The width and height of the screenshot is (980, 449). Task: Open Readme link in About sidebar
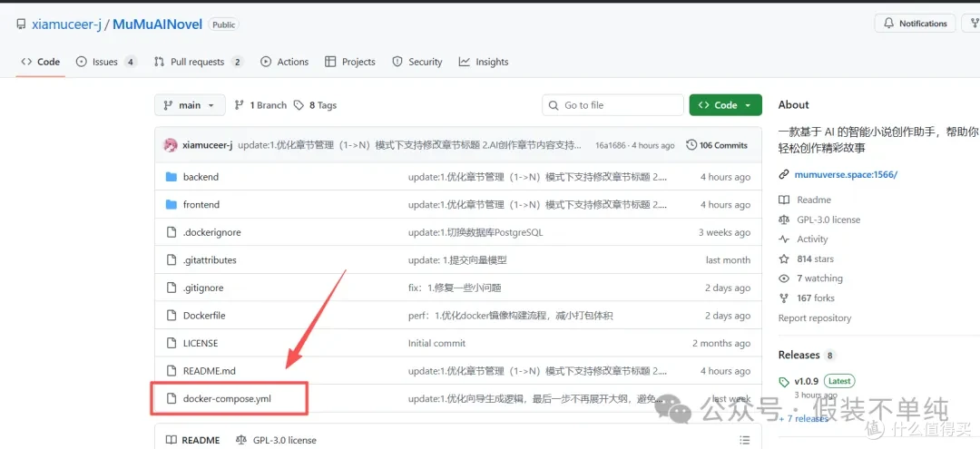pos(814,200)
